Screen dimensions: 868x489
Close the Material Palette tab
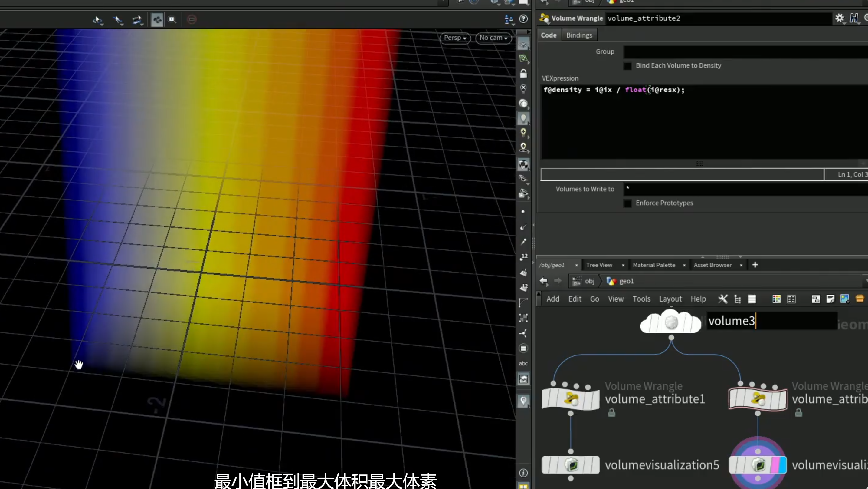[684, 265]
